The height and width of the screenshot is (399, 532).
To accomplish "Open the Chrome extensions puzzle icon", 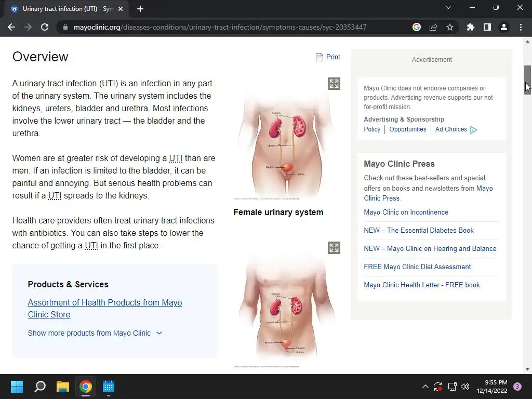I will pyautogui.click(x=471, y=27).
